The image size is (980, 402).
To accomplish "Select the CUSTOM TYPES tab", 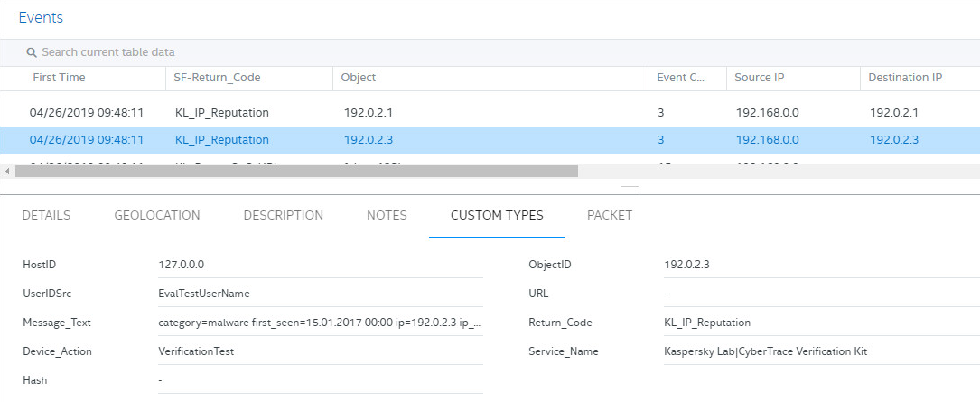I will coord(497,216).
